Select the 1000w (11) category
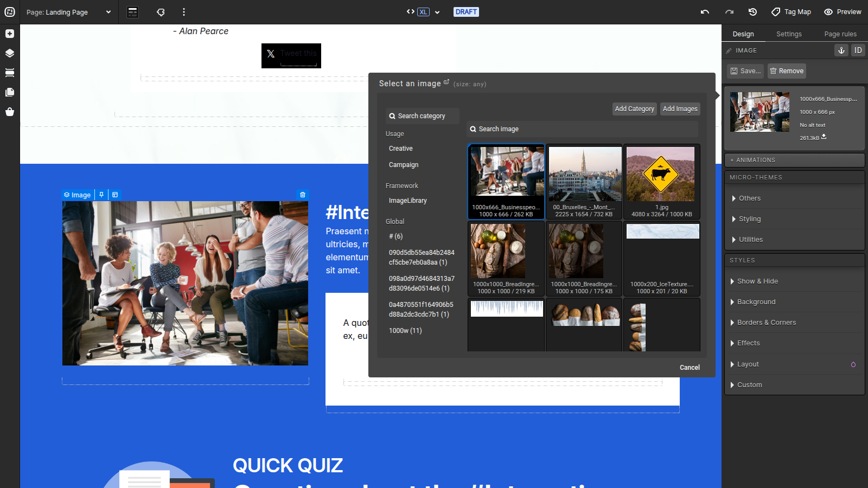 (x=405, y=331)
